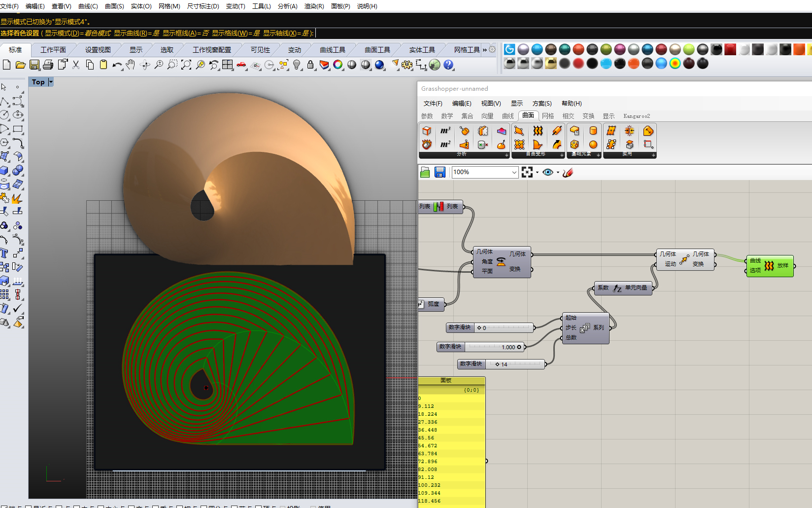The width and height of the screenshot is (812, 508).
Task: Click the Undo arrow icon
Action: [116, 65]
